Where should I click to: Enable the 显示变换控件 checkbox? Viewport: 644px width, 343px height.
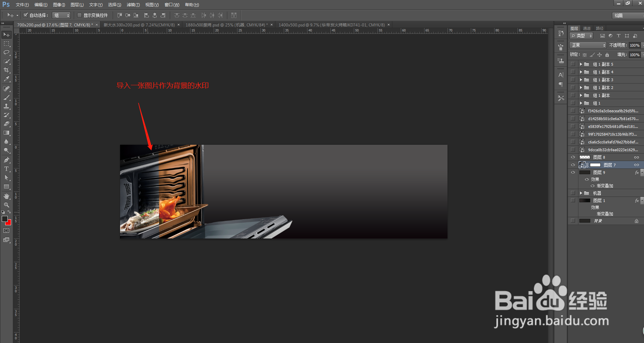pyautogui.click(x=79, y=15)
